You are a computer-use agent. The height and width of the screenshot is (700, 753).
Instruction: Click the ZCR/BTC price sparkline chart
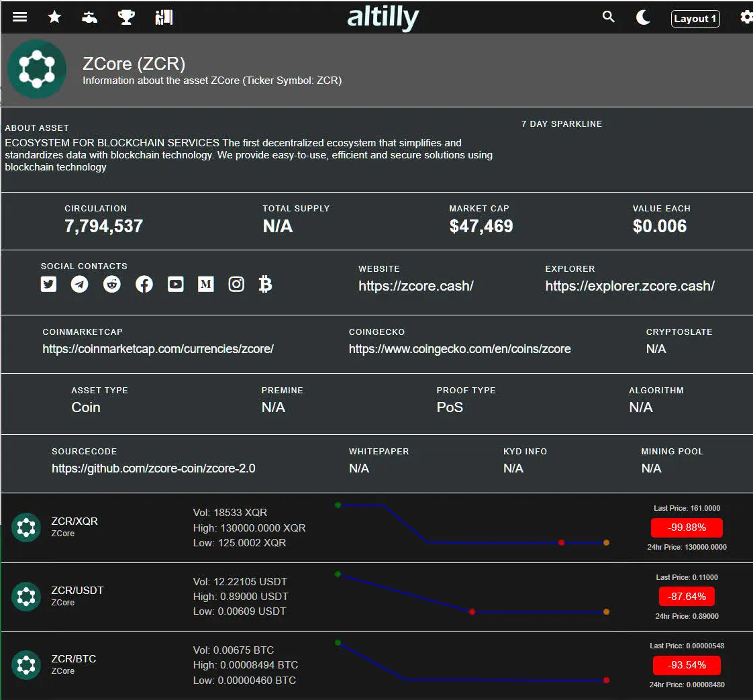[472, 662]
